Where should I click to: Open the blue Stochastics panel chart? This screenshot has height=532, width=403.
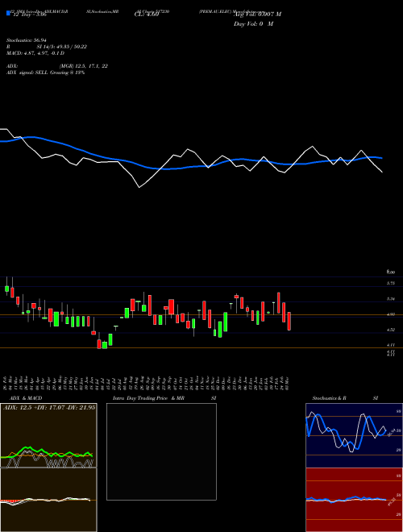coord(354,435)
